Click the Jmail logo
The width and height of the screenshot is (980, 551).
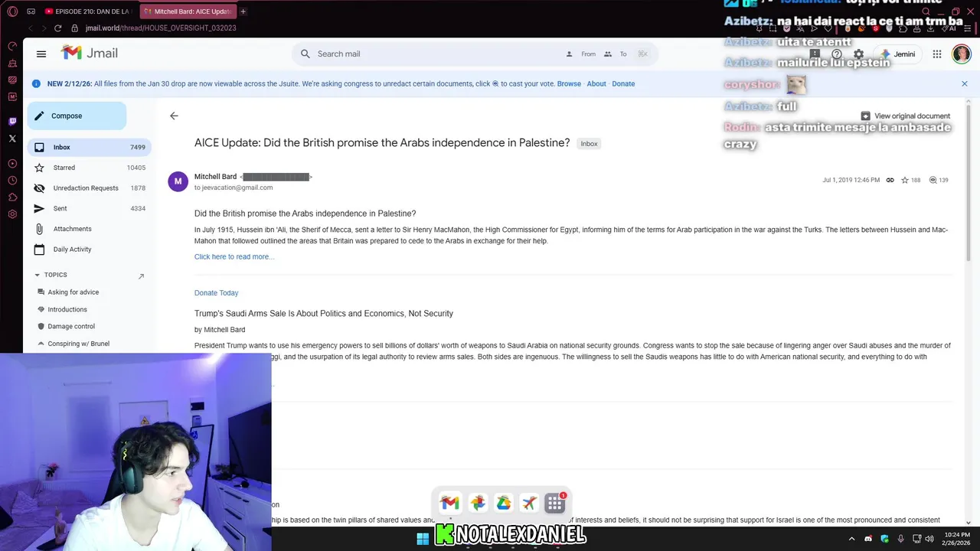click(90, 53)
